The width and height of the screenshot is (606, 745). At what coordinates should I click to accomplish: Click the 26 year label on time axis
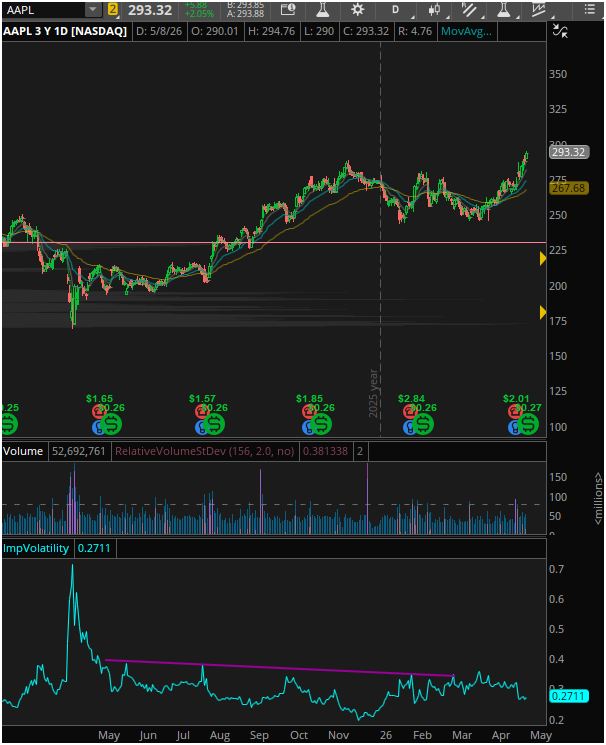point(386,735)
